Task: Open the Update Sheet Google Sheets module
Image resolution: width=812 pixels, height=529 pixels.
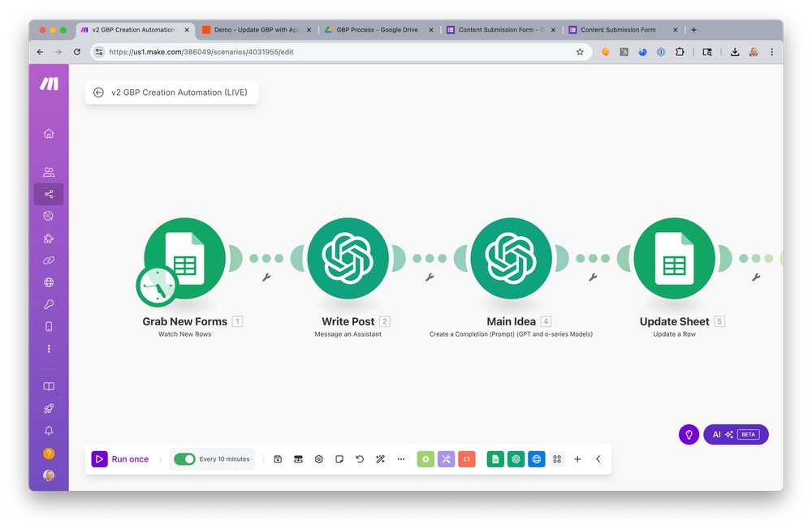Action: 674,258
